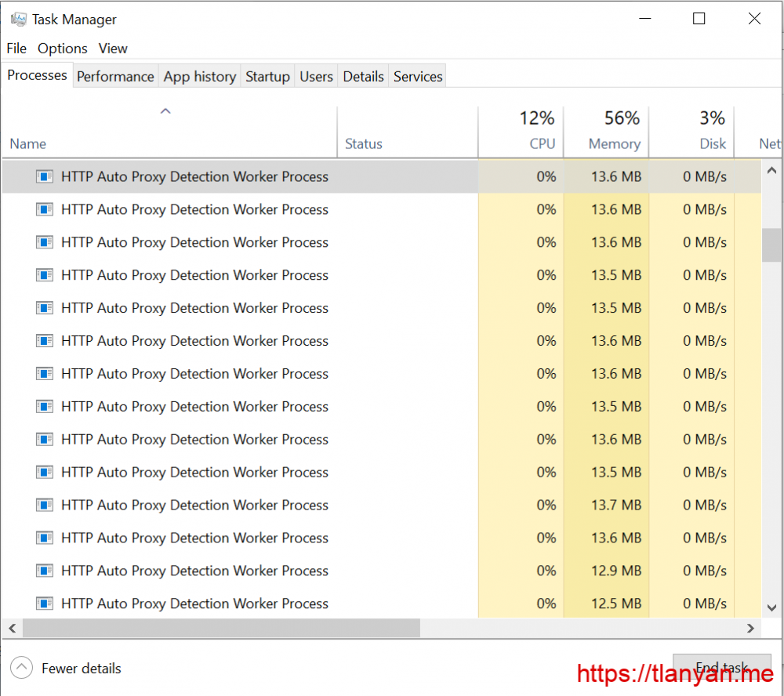Click the process icon on the bottom visible row
Viewport: 784px width, 696px height.
pyautogui.click(x=45, y=604)
